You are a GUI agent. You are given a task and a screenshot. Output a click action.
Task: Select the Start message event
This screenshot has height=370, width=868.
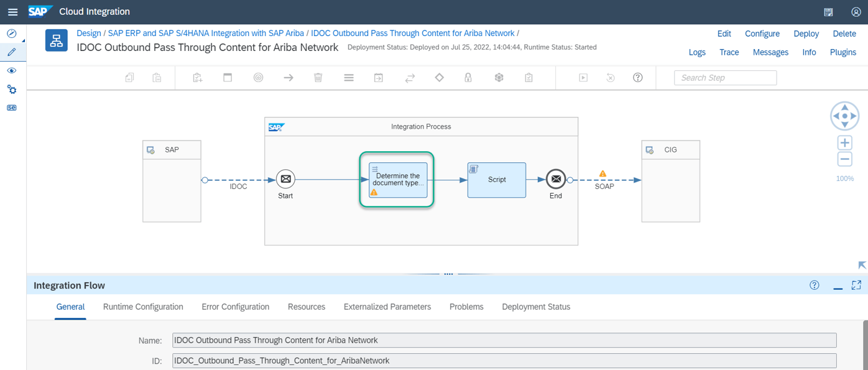coord(285,179)
